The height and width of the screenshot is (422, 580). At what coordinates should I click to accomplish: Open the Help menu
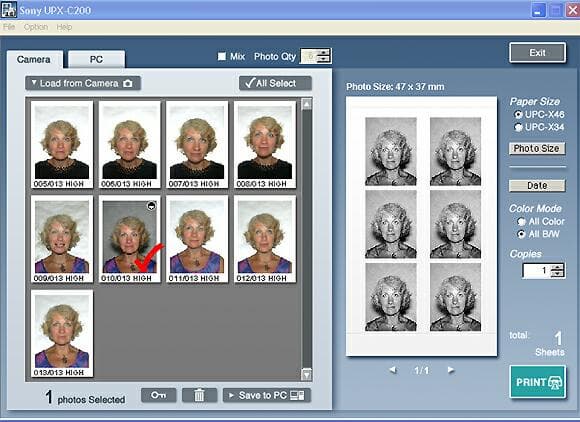click(64, 27)
